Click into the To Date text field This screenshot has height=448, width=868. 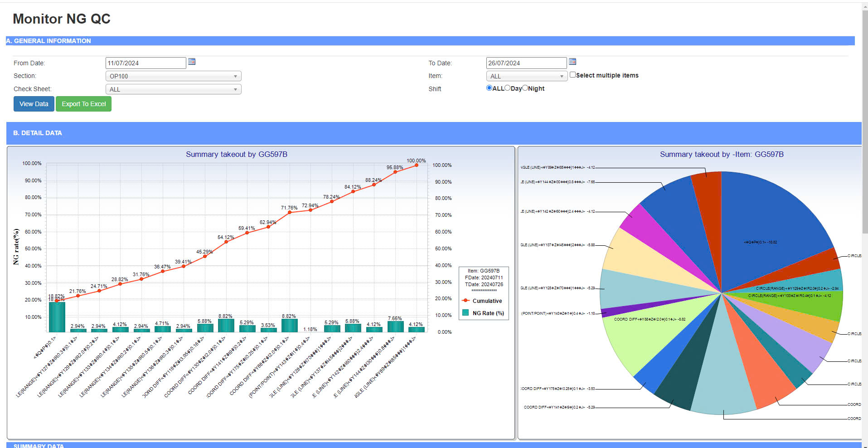(526, 63)
